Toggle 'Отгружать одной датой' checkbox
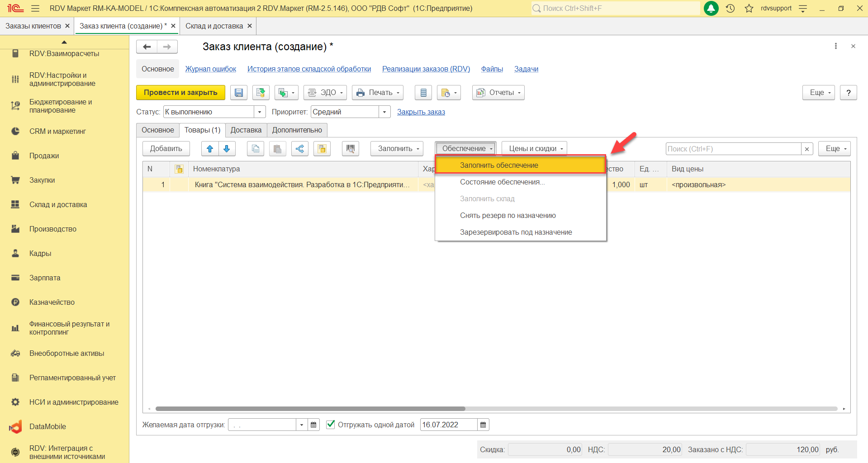Screen dimensions: 868x463 coord(331,425)
